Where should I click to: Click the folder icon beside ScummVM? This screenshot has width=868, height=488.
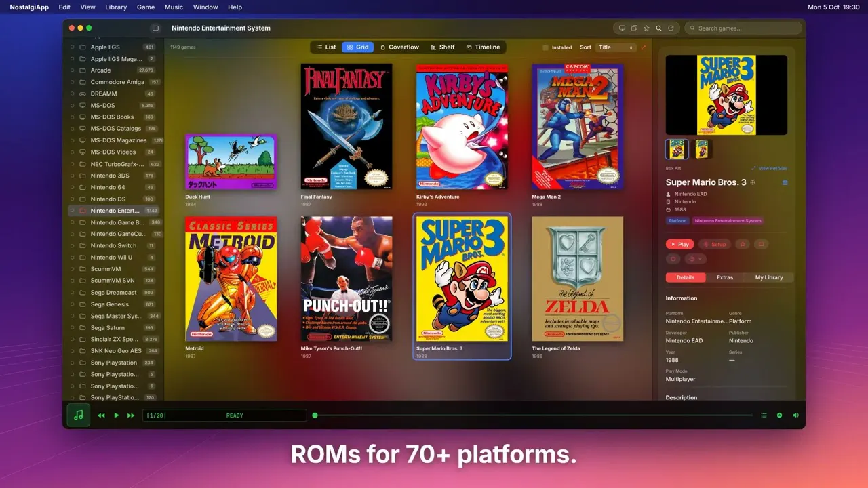(83, 269)
